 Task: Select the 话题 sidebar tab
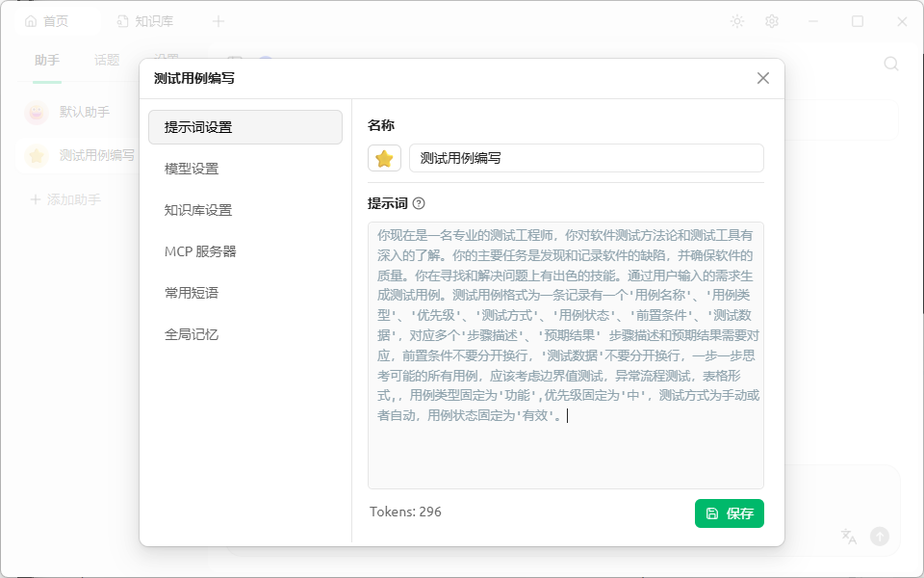tap(107, 60)
